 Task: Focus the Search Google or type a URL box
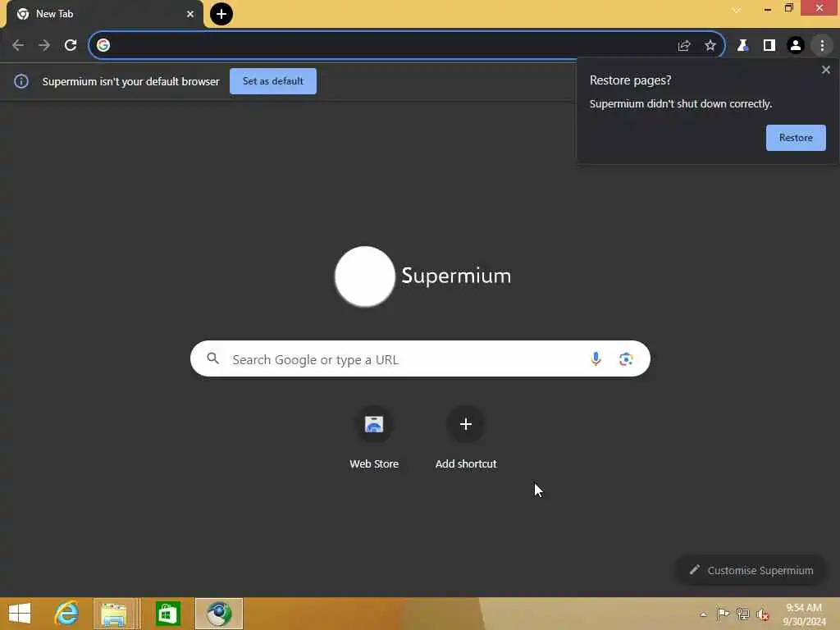coord(420,358)
